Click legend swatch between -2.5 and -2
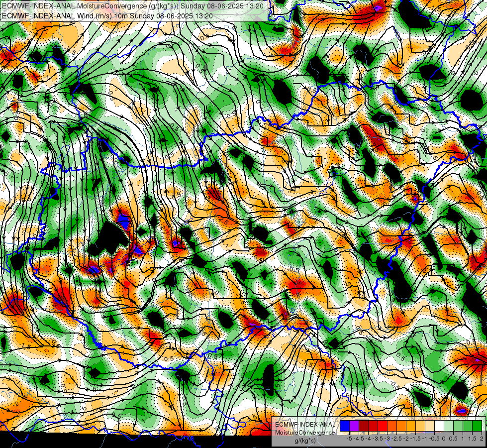 (x=401, y=426)
